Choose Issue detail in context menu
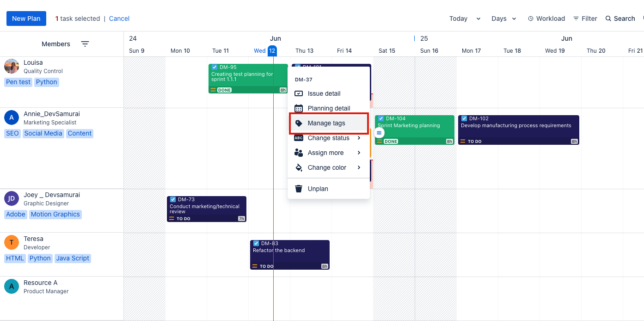Screen dimensions: 644x321 (324, 93)
